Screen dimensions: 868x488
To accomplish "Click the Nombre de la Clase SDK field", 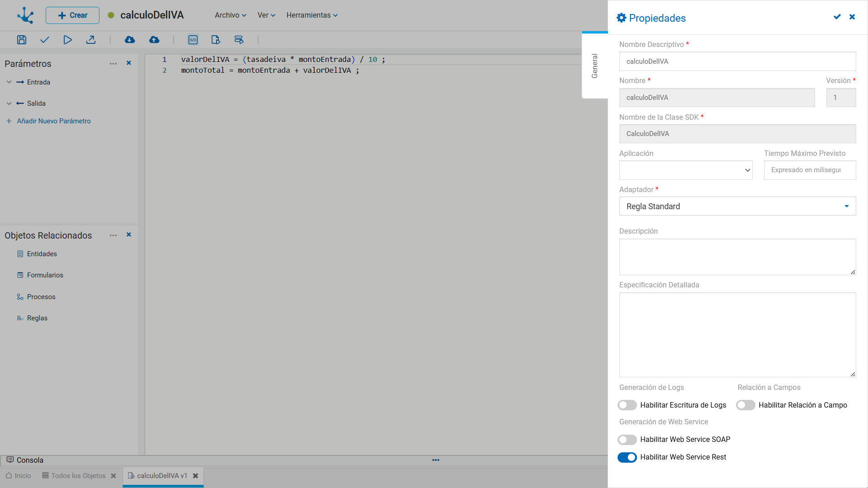I will tap(737, 134).
